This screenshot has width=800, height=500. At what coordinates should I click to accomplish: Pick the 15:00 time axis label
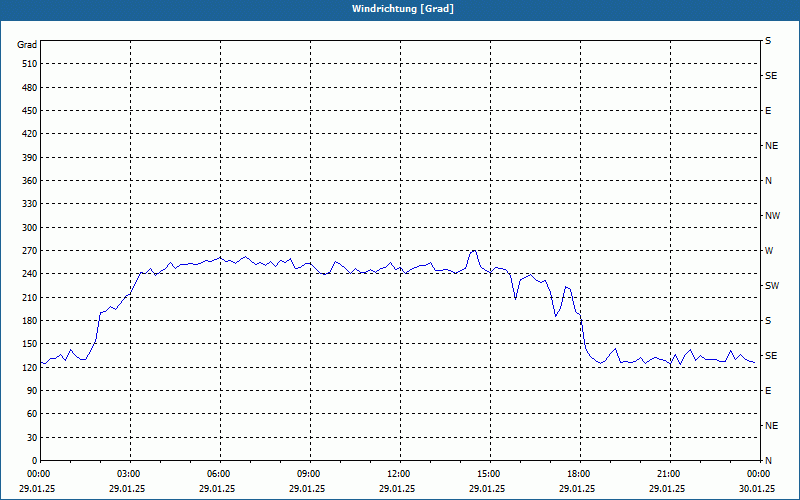pos(490,474)
